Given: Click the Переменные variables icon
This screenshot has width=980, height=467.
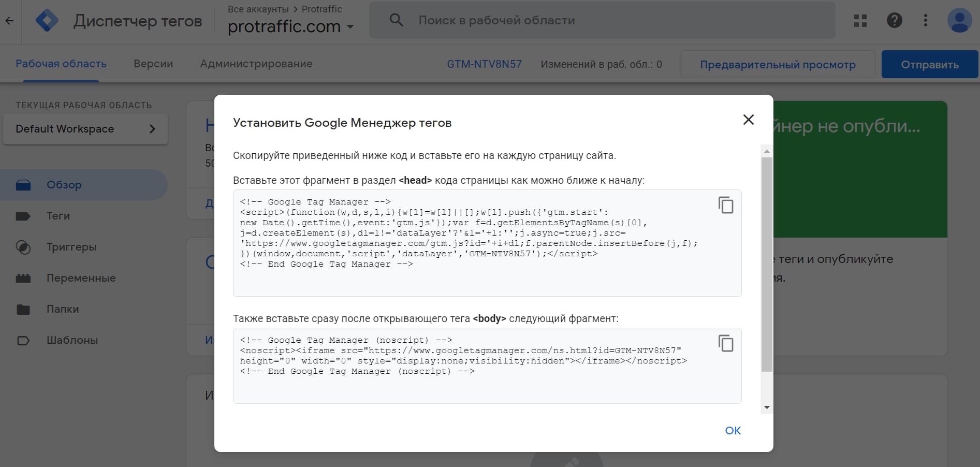Looking at the screenshot, I should [23, 278].
